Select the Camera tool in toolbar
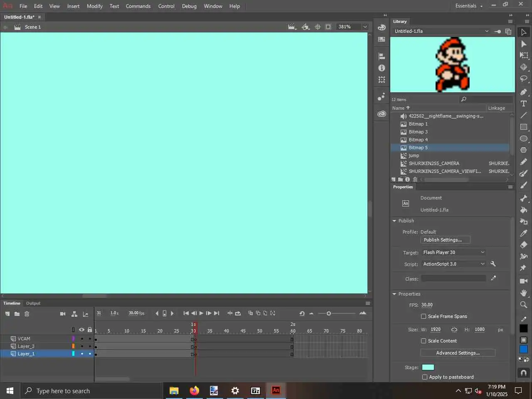532x399 pixels. pyautogui.click(x=524, y=281)
